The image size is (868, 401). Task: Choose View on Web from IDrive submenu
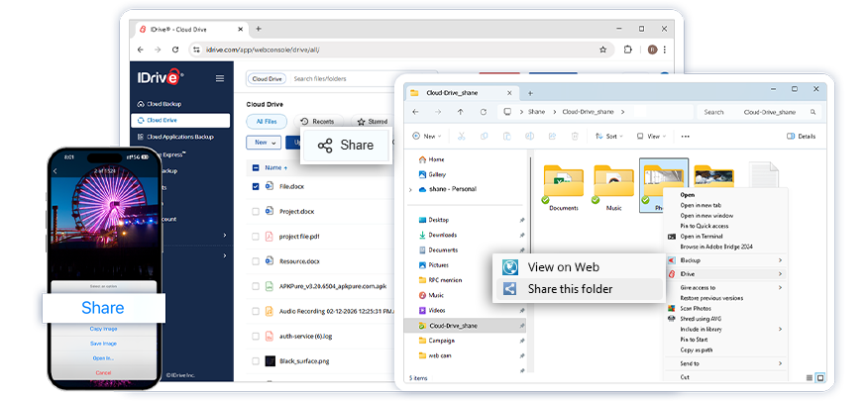pos(579,267)
